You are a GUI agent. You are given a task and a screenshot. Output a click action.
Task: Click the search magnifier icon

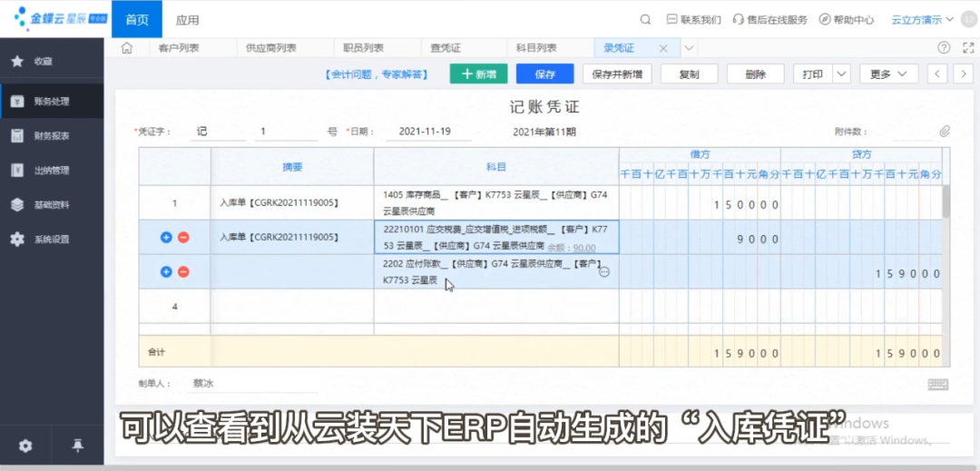tap(646, 19)
